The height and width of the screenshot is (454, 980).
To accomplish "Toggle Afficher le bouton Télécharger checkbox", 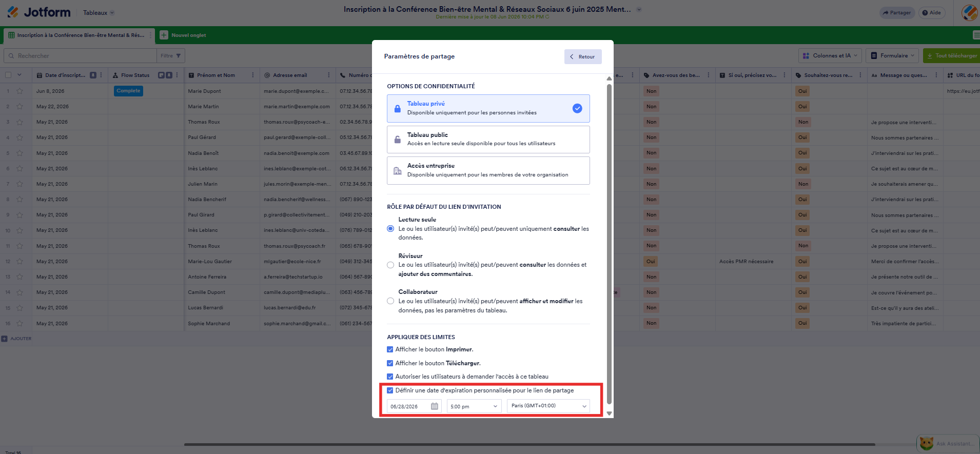I will [390, 363].
